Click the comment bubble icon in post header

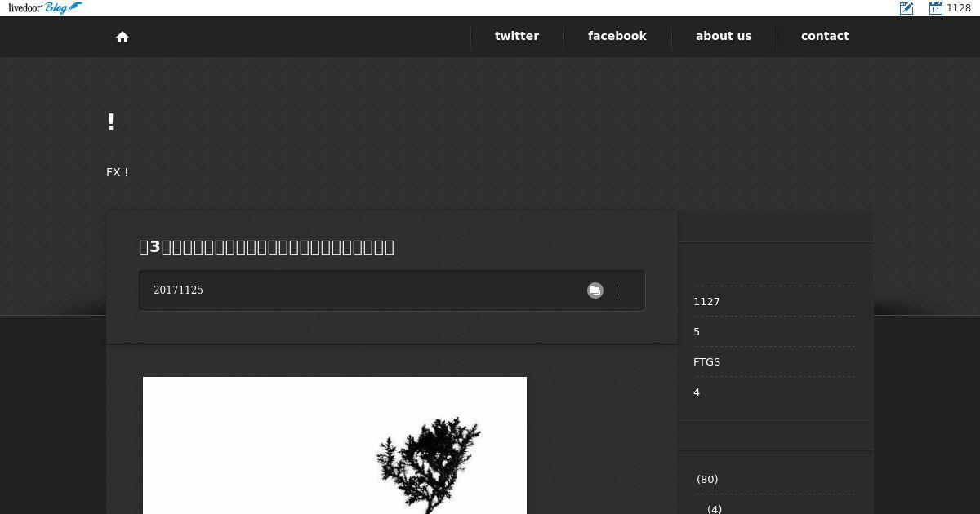[595, 290]
